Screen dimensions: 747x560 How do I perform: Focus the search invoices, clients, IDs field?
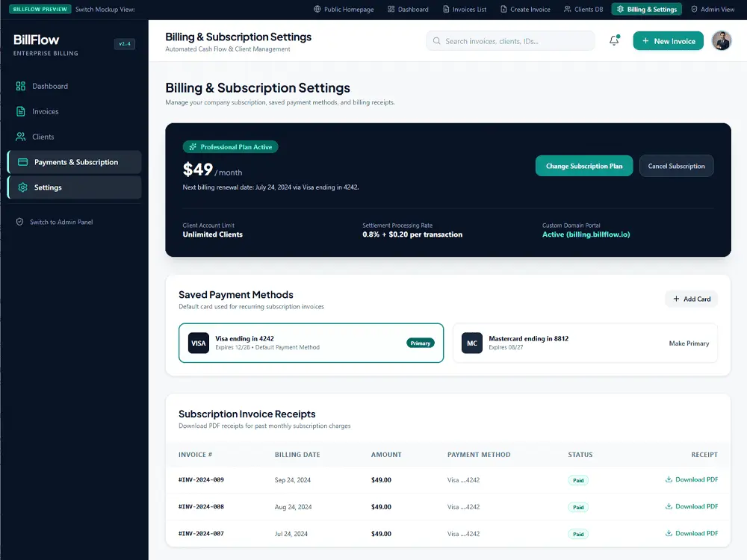(510, 41)
